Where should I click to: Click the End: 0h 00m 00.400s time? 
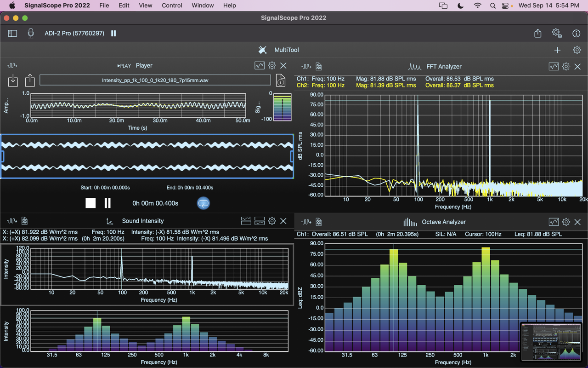click(x=190, y=188)
